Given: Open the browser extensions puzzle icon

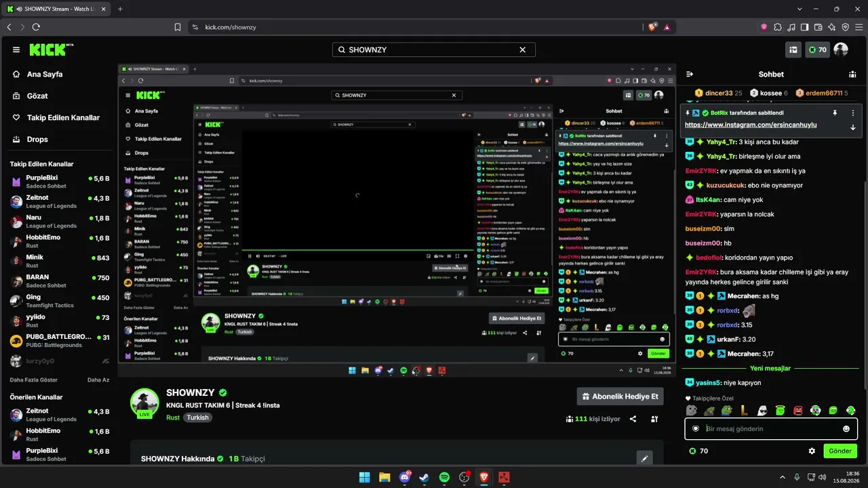Looking at the screenshot, I should [x=778, y=27].
